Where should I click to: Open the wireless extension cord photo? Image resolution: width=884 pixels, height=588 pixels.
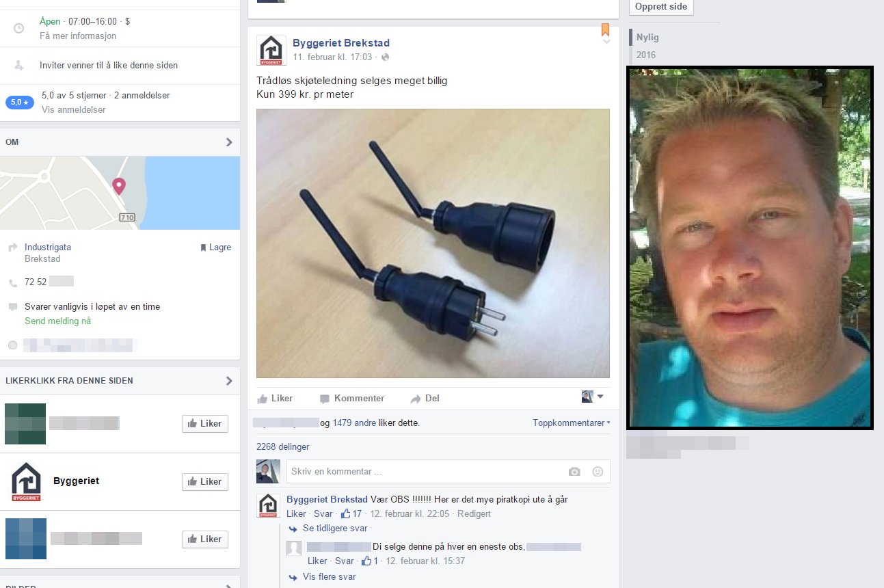[x=433, y=243]
